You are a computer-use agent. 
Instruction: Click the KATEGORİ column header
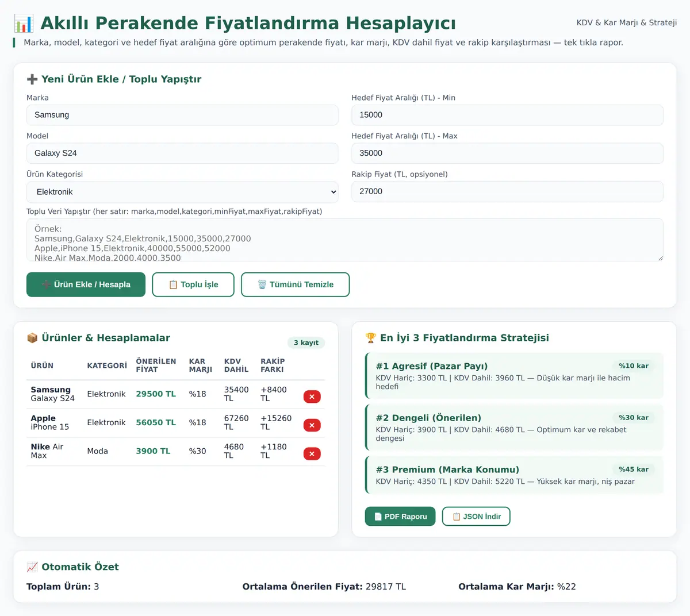107,365
